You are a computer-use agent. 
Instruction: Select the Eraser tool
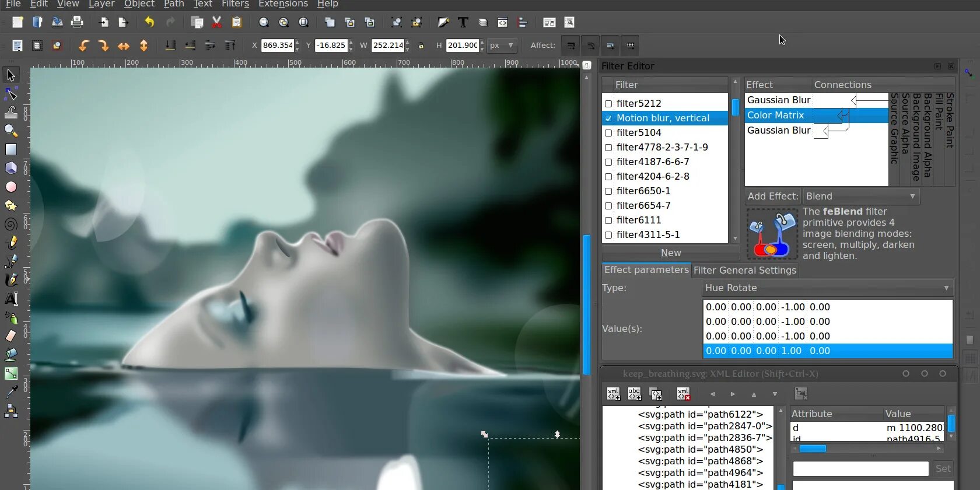tap(10, 335)
